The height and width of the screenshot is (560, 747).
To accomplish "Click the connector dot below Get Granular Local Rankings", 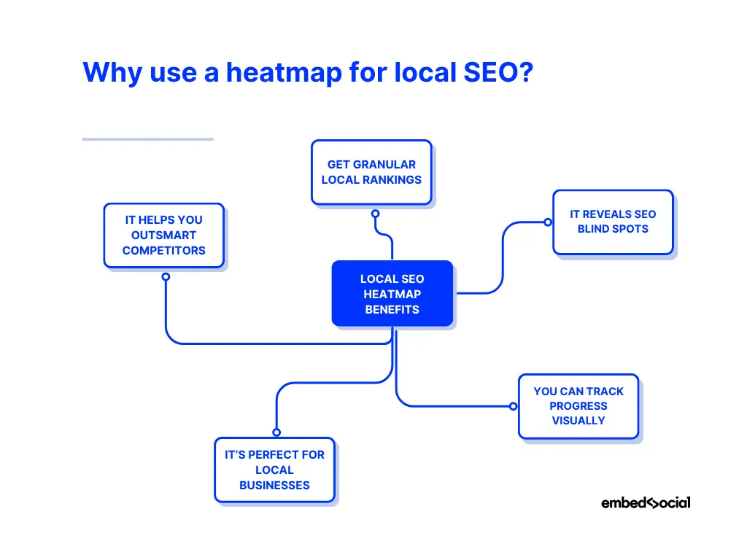I will pyautogui.click(x=375, y=214).
